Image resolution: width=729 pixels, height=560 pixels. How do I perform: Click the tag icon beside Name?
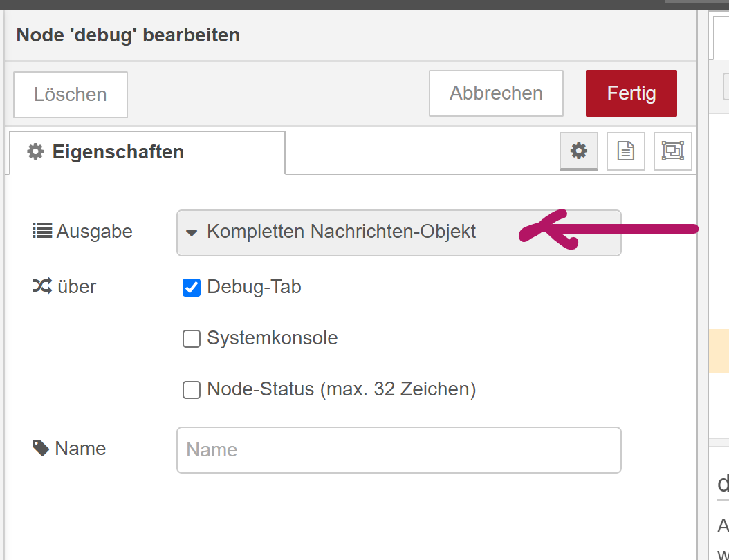[41, 448]
